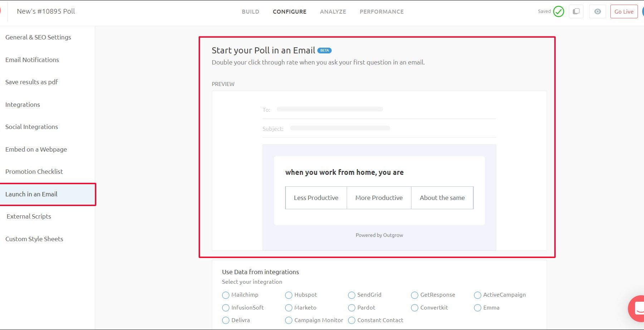644x330 pixels.
Task: Click the poll title New's #10895 Poll
Action: [46, 11]
